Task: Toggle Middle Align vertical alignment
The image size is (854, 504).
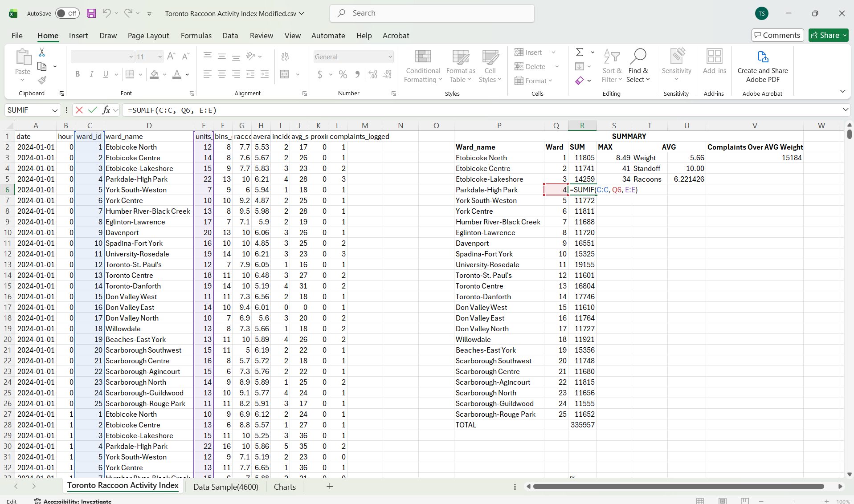Action: 221,56
